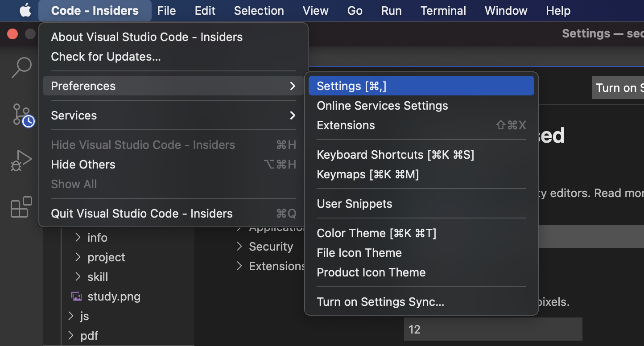Open User Snippets
The width and height of the screenshot is (644, 346).
pos(421,204)
